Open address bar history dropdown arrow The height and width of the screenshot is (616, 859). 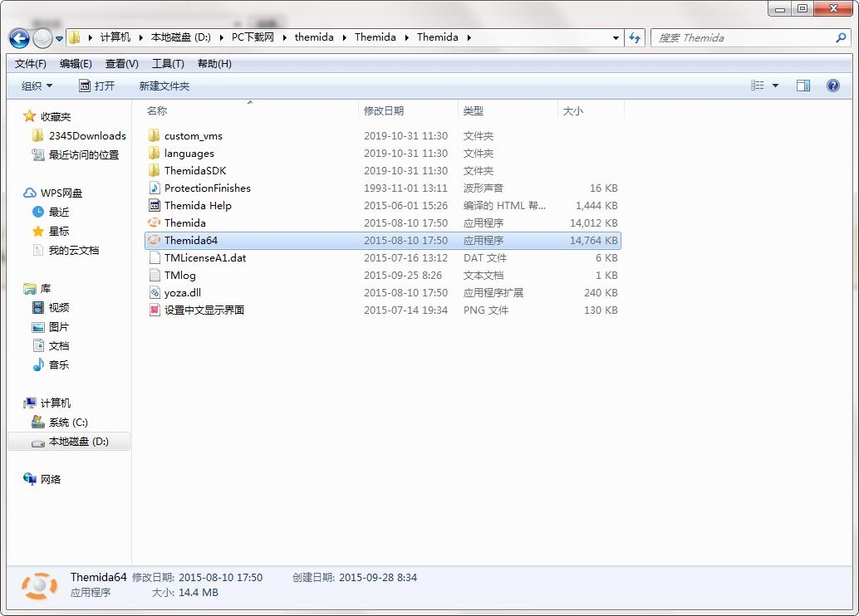coord(616,38)
